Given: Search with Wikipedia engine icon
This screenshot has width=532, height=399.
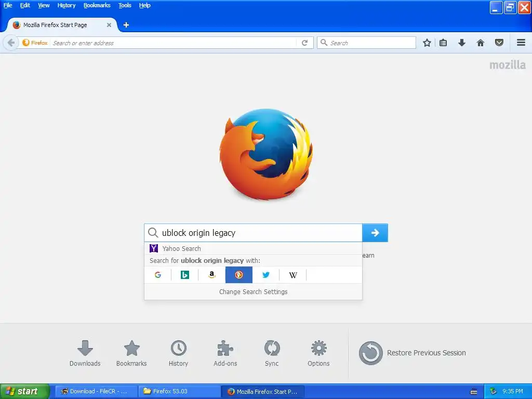Looking at the screenshot, I should click(293, 275).
